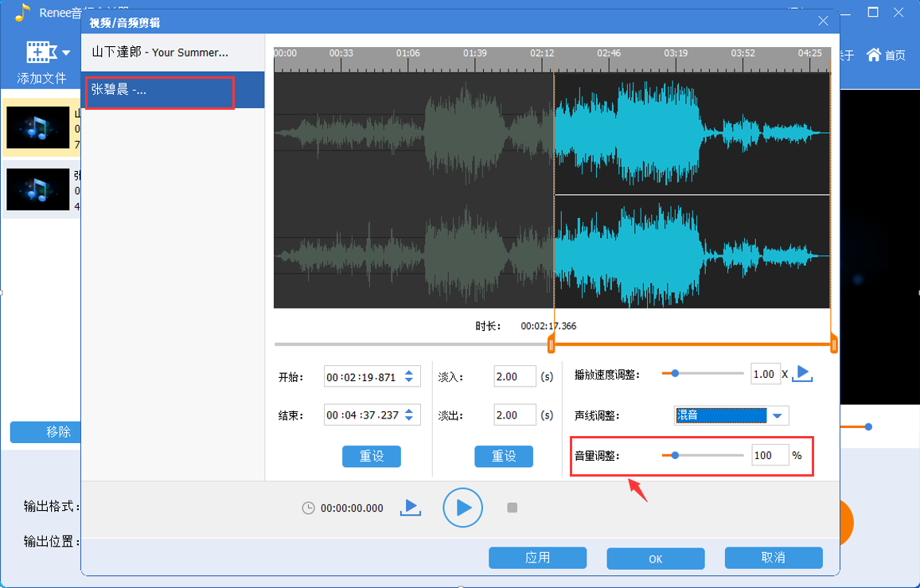
Task: Click the 时长 duration value 00:02:17.366
Action: click(x=548, y=325)
